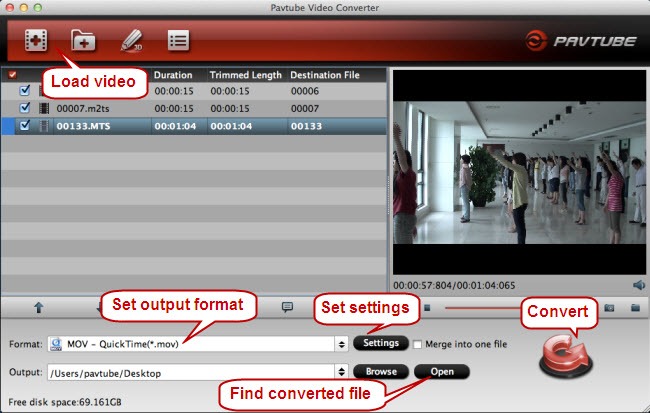Toggle the select-all checkbox in header
The width and height of the screenshot is (650, 413).
point(12,75)
